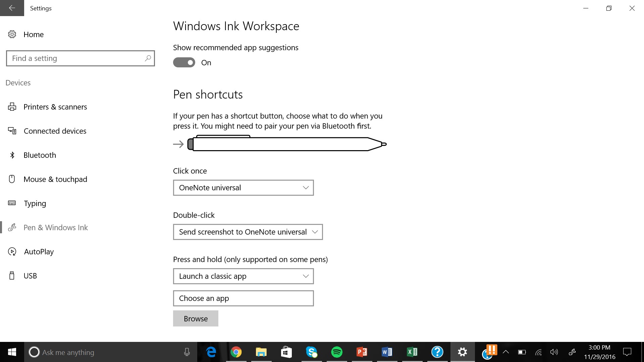Open Windows Ink Workspace pen tray icon

pyautogui.click(x=572, y=352)
